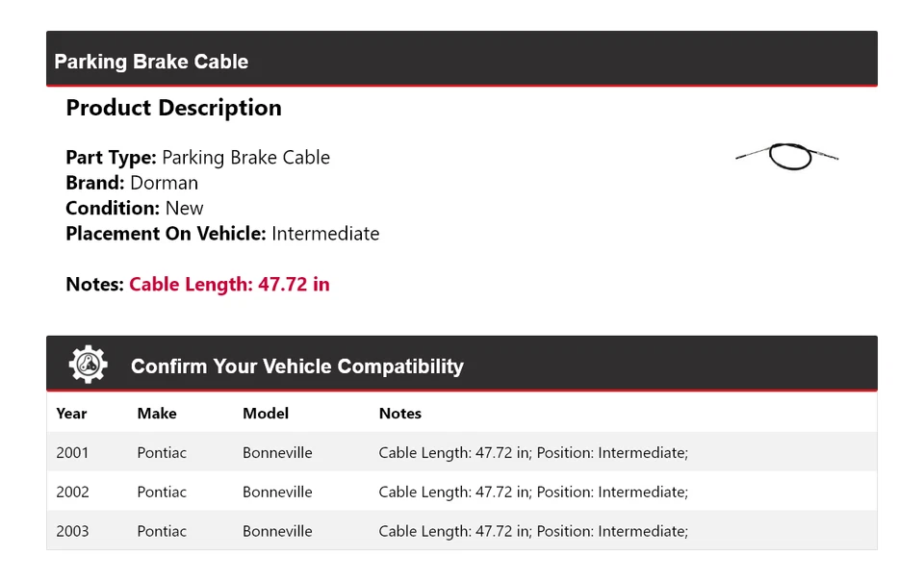Click the Part Type label line
This screenshot has height=581, width=924.
[197, 158]
